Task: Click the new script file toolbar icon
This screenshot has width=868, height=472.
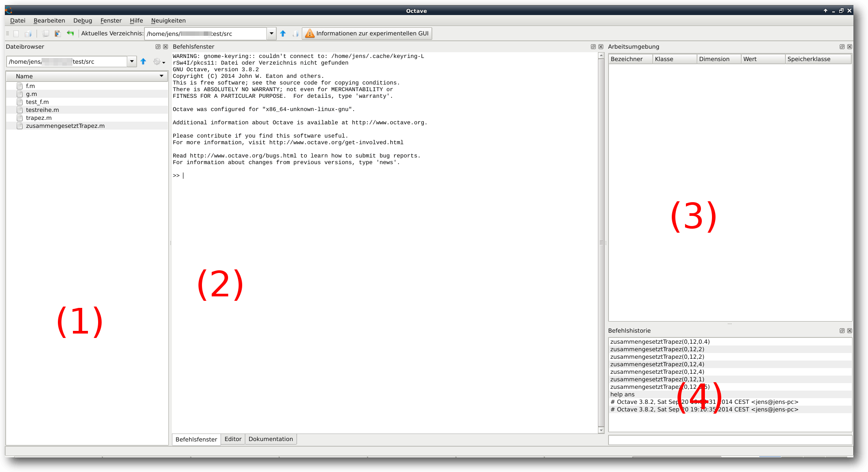Action: pyautogui.click(x=16, y=34)
